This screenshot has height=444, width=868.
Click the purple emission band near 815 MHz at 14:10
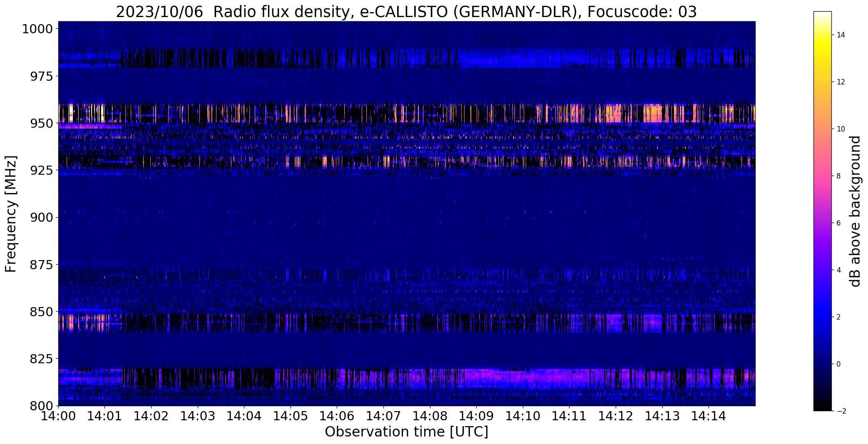click(523, 377)
